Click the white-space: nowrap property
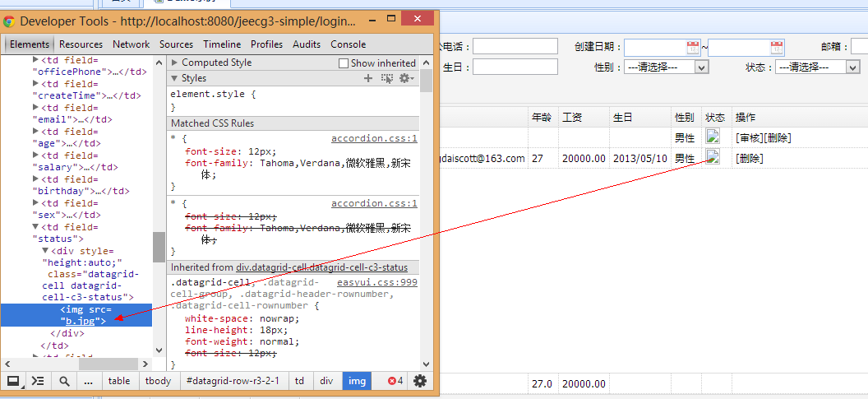The width and height of the screenshot is (868, 399). click(x=242, y=318)
